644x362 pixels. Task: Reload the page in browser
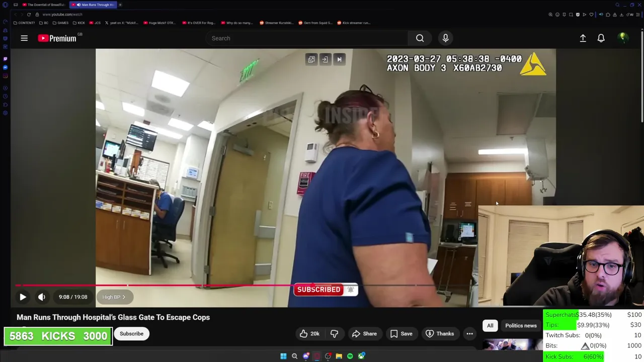(29, 15)
